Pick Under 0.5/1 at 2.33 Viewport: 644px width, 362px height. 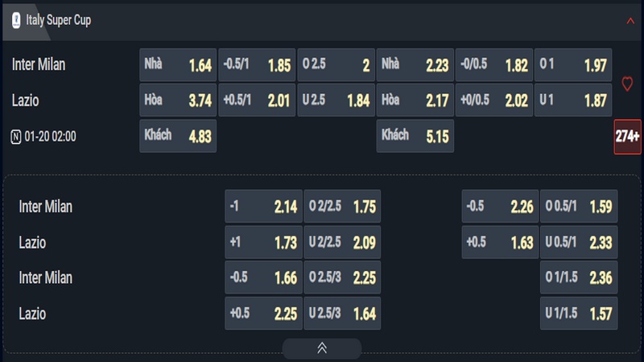(x=579, y=242)
